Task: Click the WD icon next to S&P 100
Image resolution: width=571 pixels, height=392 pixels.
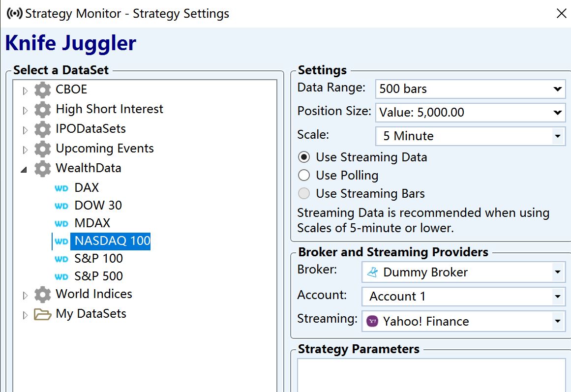Action: coord(61,259)
